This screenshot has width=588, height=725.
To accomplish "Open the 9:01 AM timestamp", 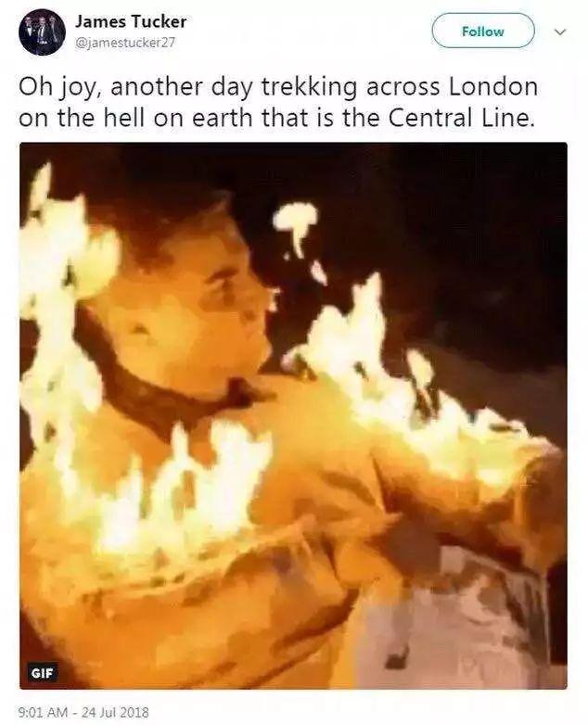I will pos(43,711).
